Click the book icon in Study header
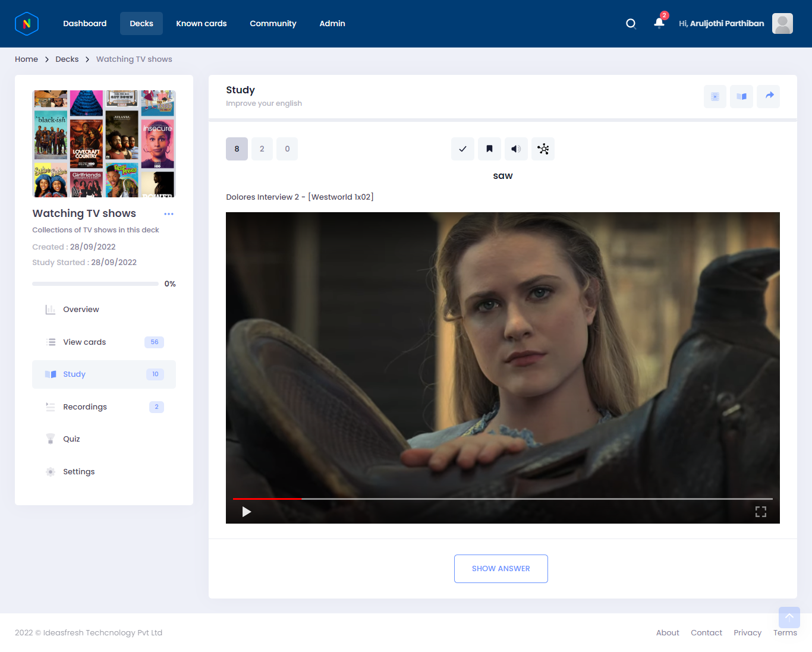812x652 pixels. point(741,96)
